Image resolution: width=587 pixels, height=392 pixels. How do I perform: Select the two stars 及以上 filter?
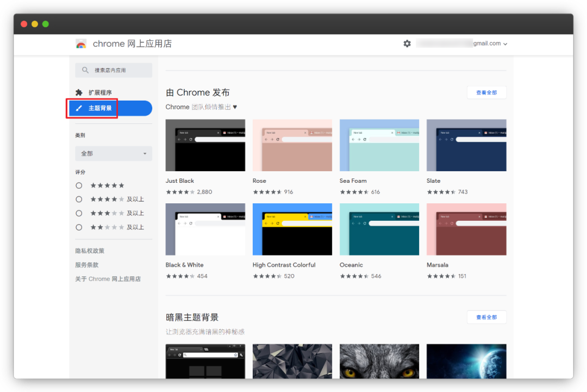pos(79,227)
